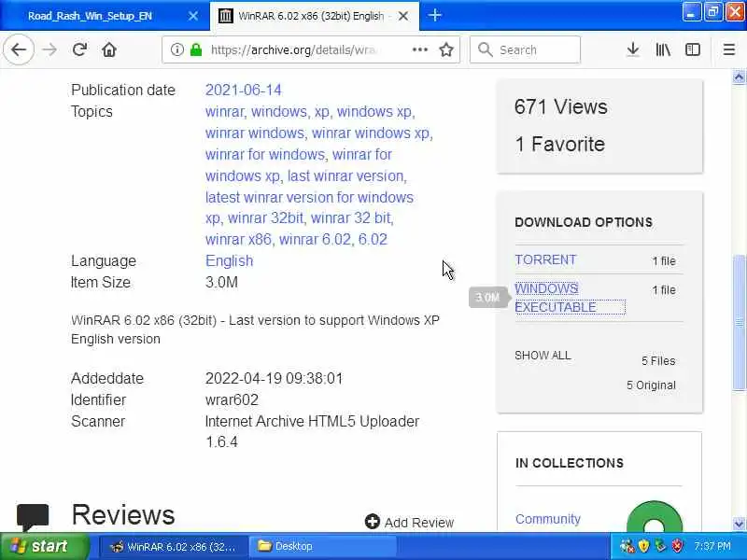Download the WINDOWS EXECUTABLE file
The width and height of the screenshot is (747, 560).
click(556, 298)
